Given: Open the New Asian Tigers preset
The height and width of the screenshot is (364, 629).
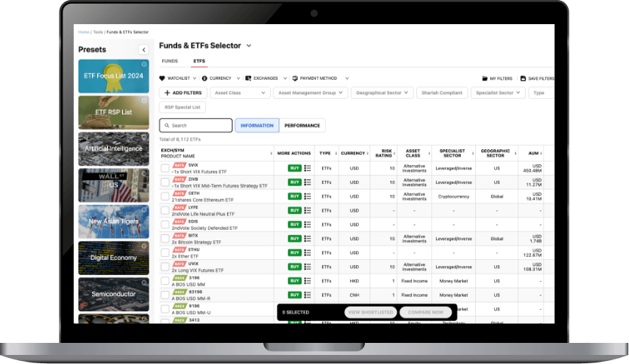Looking at the screenshot, I should pos(114,222).
